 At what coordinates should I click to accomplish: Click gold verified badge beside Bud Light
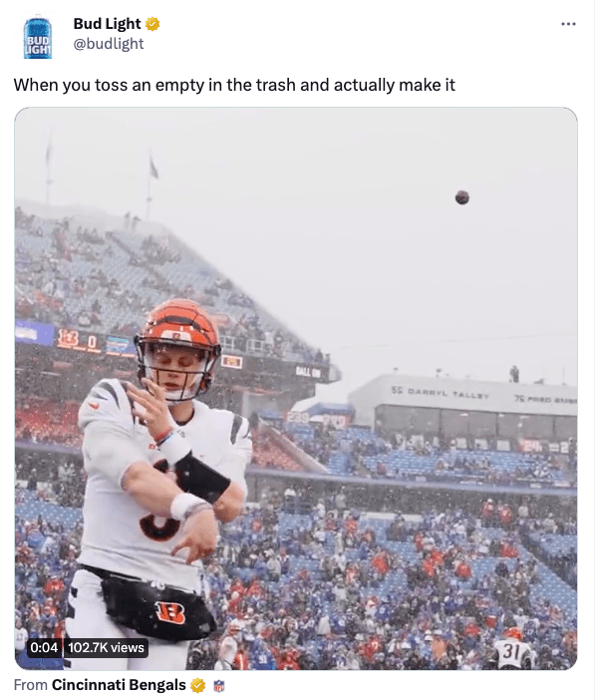pos(153,24)
